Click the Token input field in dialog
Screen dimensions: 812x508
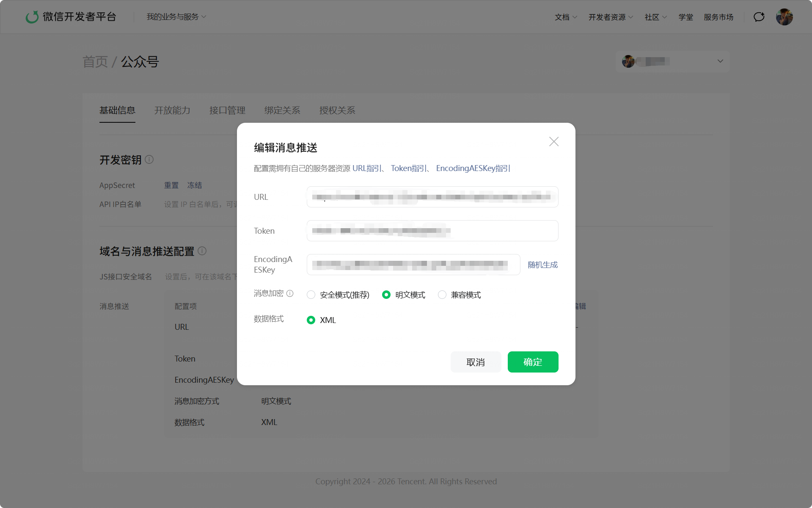[x=432, y=231]
